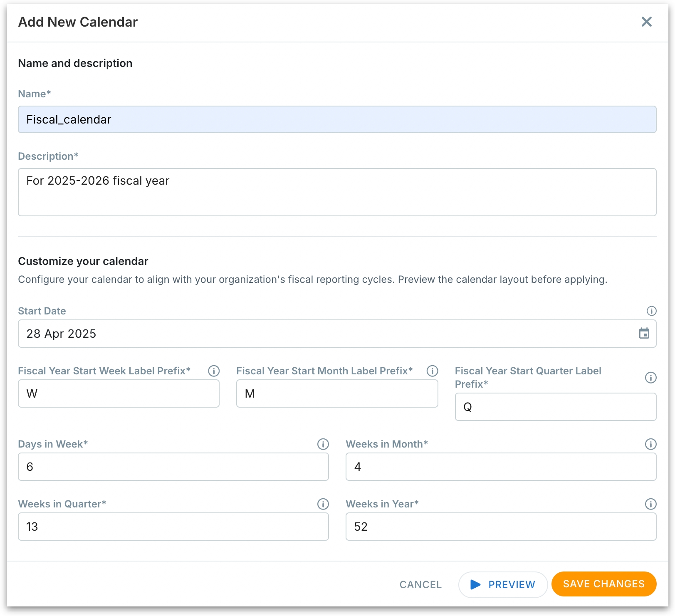
Task: Click the Cancel button
Action: tap(420, 585)
